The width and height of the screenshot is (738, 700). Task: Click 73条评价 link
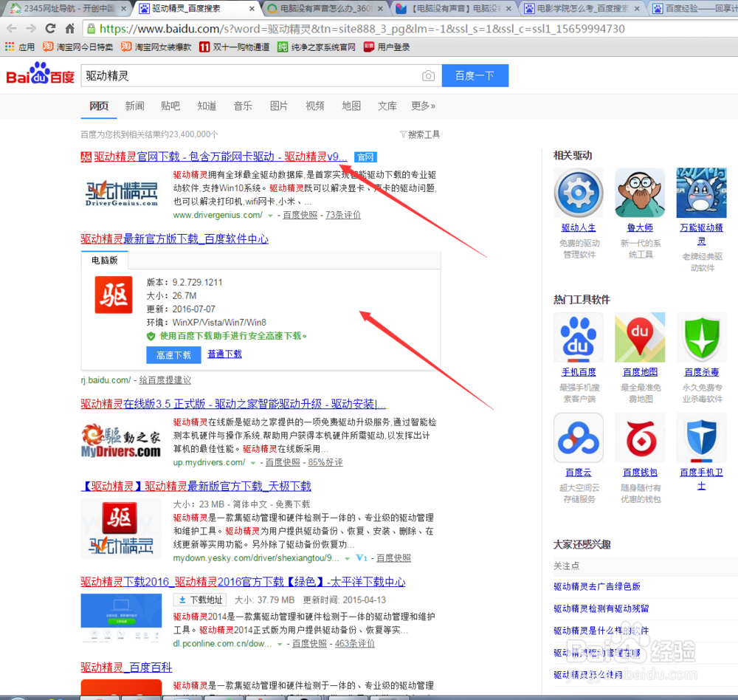pyautogui.click(x=343, y=216)
